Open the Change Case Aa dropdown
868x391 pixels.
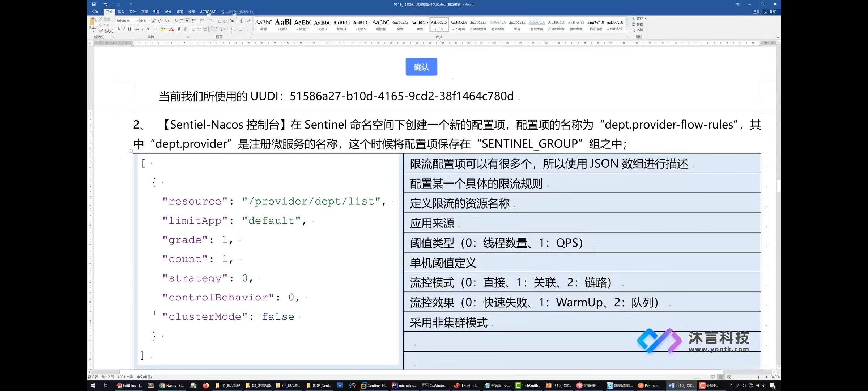click(x=167, y=21)
